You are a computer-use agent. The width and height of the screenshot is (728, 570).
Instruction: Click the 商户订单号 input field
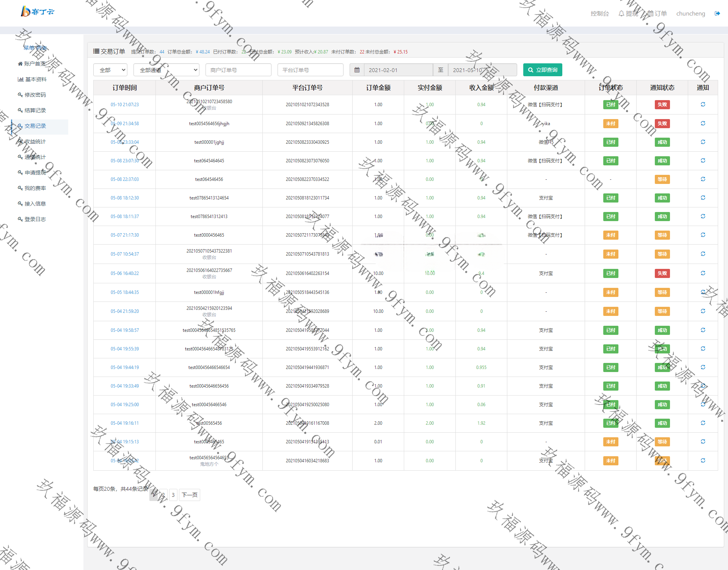238,70
